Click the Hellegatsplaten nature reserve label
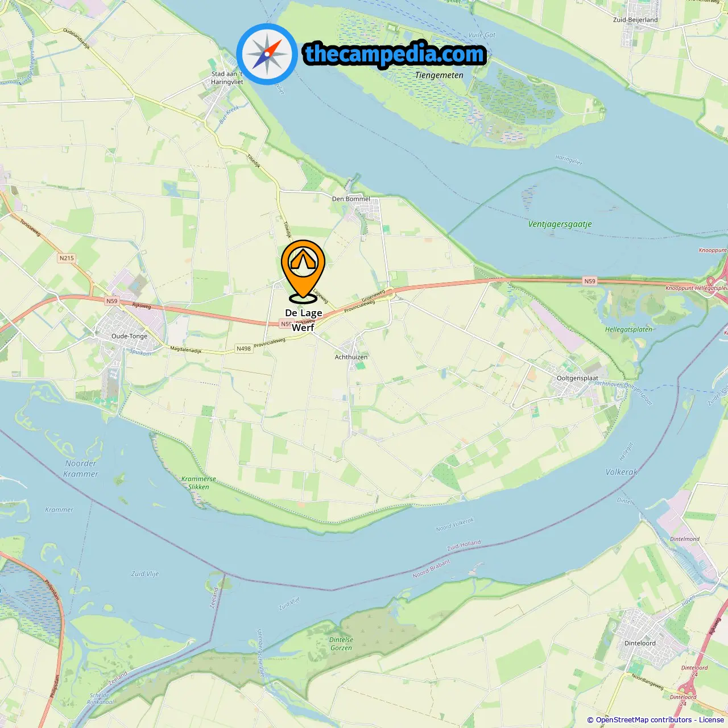This screenshot has height=728, width=728. [628, 329]
